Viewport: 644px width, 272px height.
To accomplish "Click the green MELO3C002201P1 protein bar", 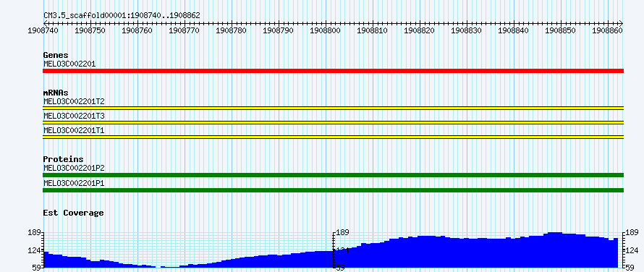I will tap(333, 190).
